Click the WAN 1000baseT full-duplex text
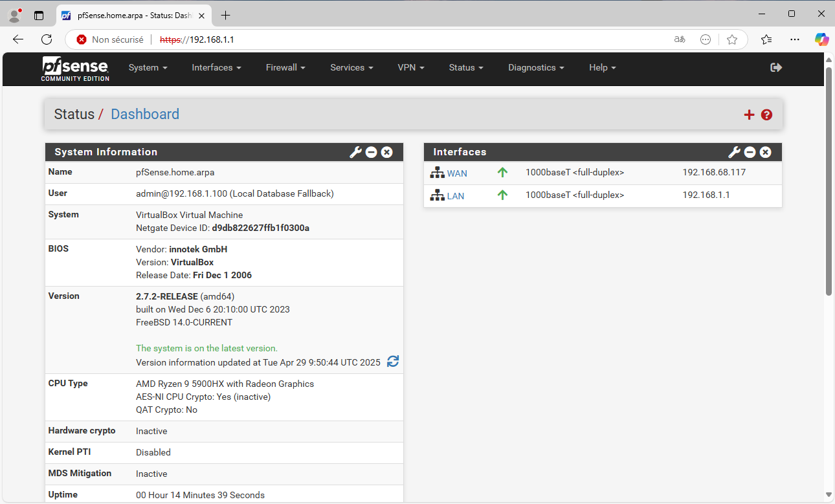Image resolution: width=835 pixels, height=504 pixels. point(575,172)
